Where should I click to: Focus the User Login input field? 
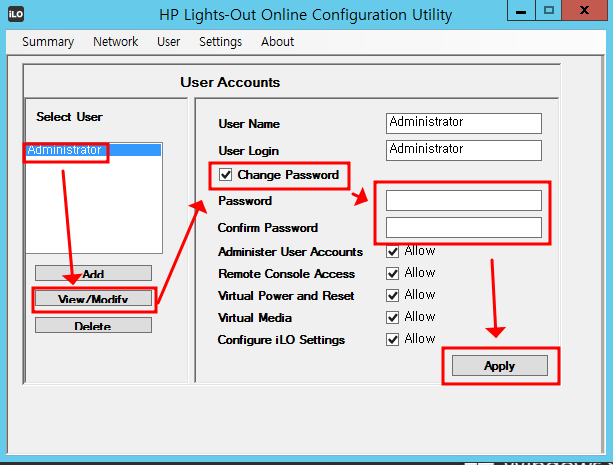pos(464,151)
